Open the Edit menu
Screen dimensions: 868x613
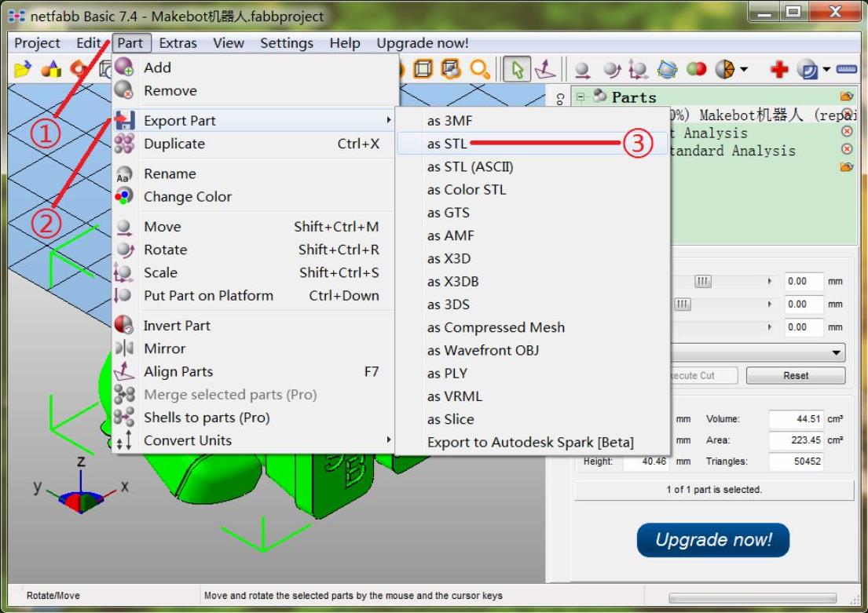coord(89,43)
